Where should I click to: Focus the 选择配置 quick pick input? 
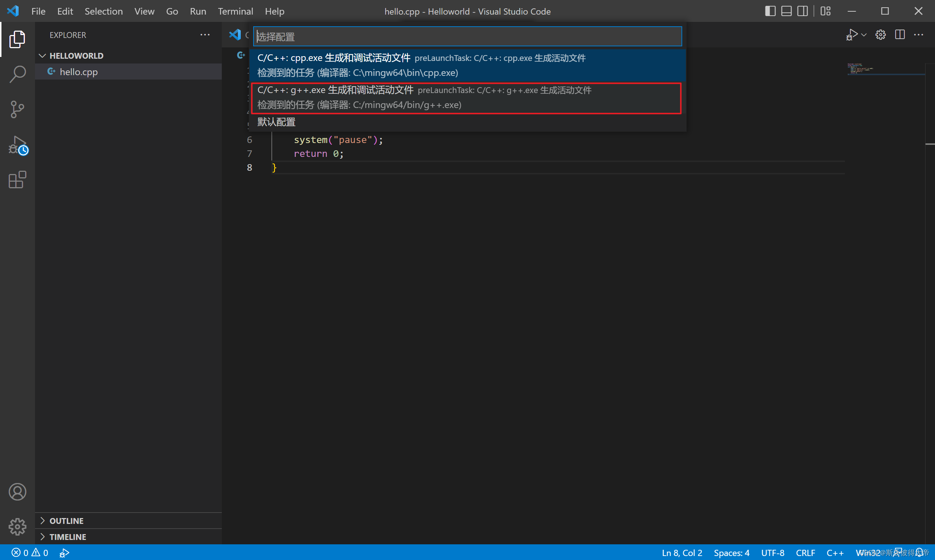(468, 36)
